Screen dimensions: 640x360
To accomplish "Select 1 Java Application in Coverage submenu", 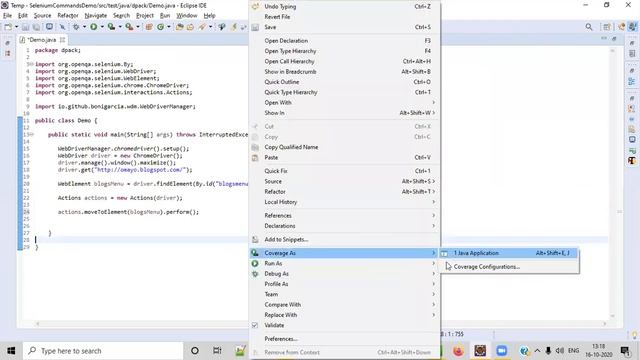I will [x=509, y=253].
